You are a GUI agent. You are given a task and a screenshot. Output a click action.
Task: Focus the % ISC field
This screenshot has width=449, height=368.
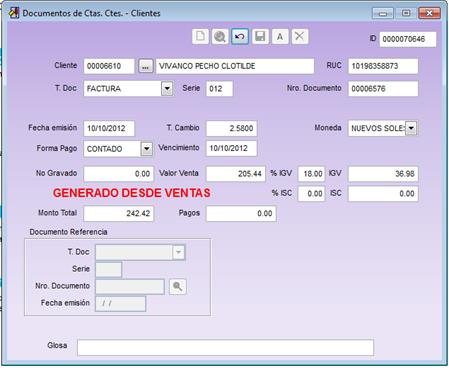pyautogui.click(x=311, y=194)
